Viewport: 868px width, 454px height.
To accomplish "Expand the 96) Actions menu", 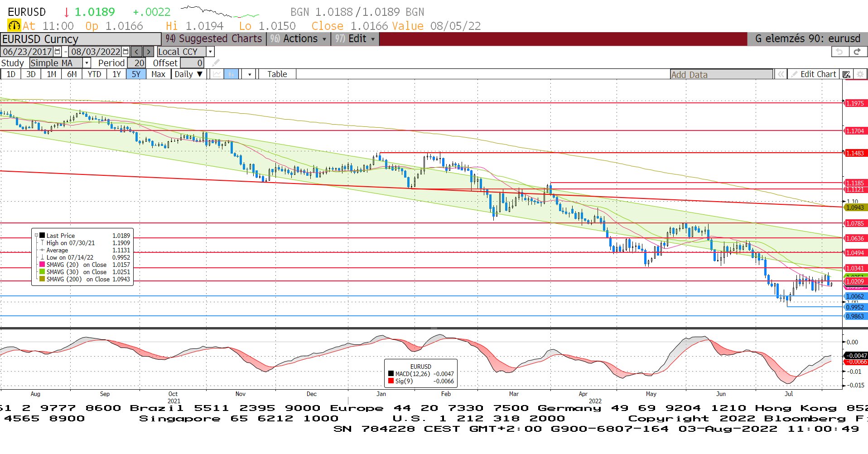I will 299,39.
